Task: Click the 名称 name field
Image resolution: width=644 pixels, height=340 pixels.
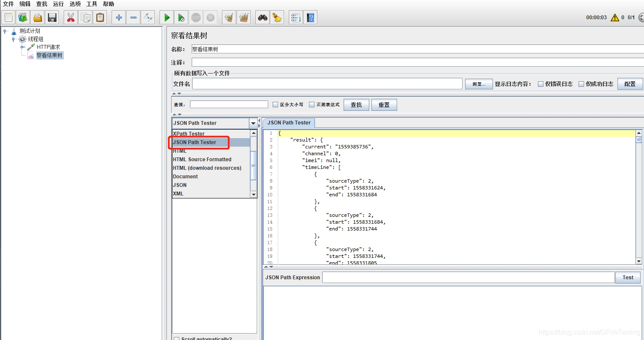Action: [x=418, y=49]
